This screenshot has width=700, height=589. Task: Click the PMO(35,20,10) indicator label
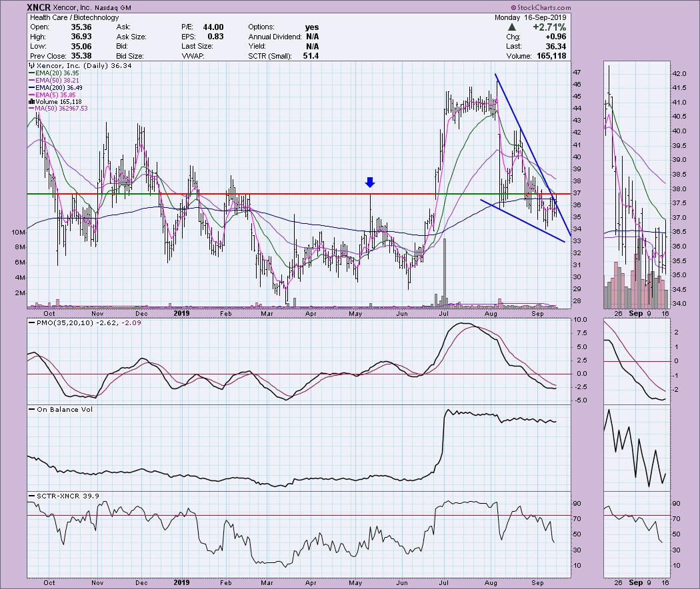coord(65,322)
